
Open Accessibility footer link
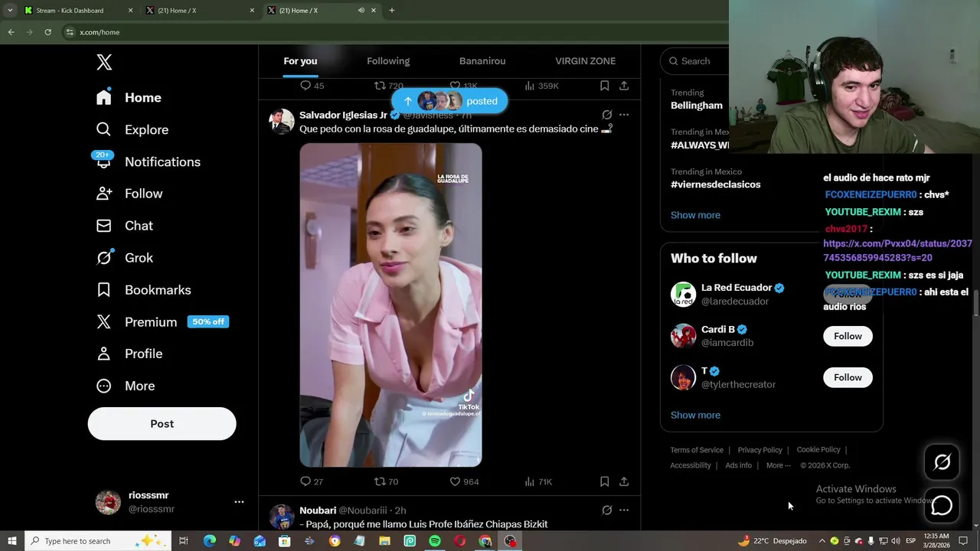point(691,465)
